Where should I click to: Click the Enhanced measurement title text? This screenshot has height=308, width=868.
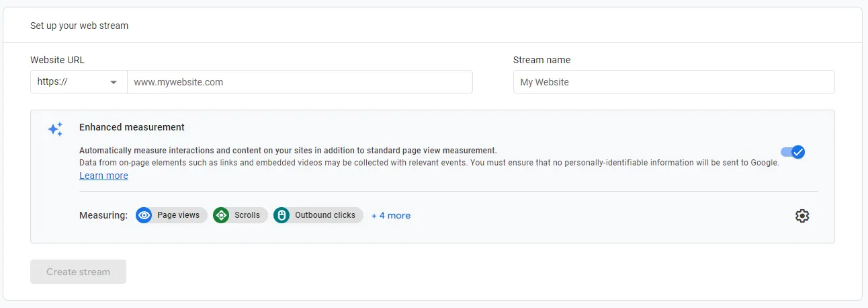[132, 127]
